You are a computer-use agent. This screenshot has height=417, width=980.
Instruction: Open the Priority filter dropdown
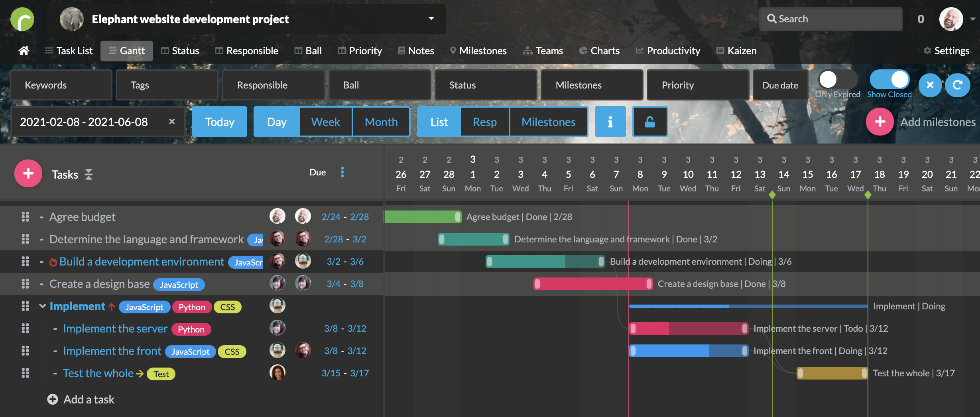click(x=698, y=85)
